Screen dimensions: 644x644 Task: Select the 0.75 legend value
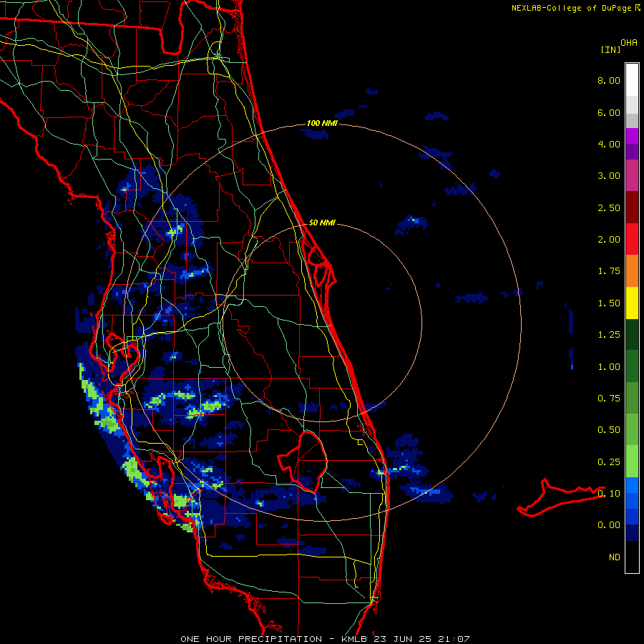click(x=609, y=399)
